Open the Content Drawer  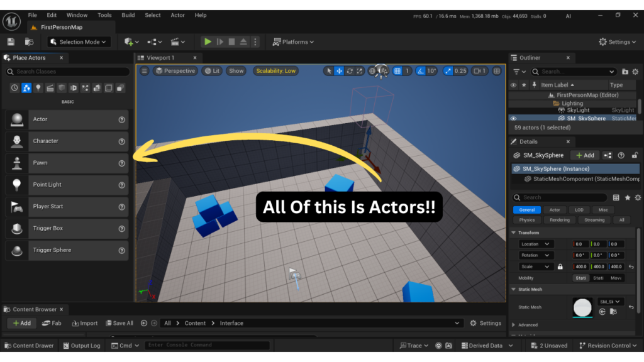28,346
